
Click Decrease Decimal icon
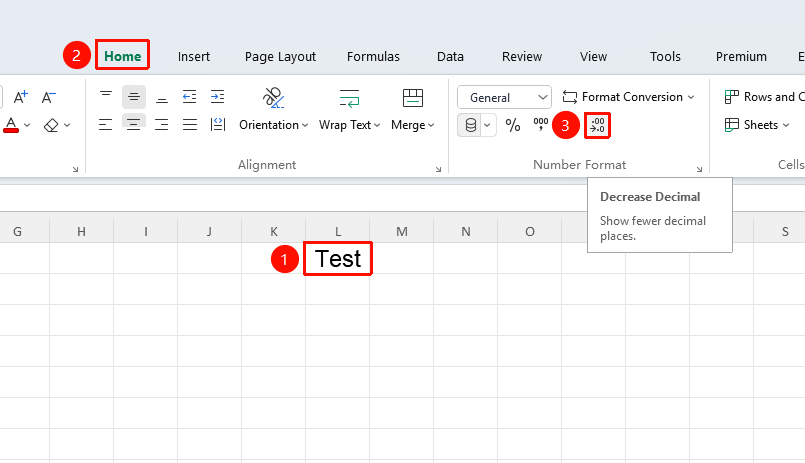pos(598,125)
